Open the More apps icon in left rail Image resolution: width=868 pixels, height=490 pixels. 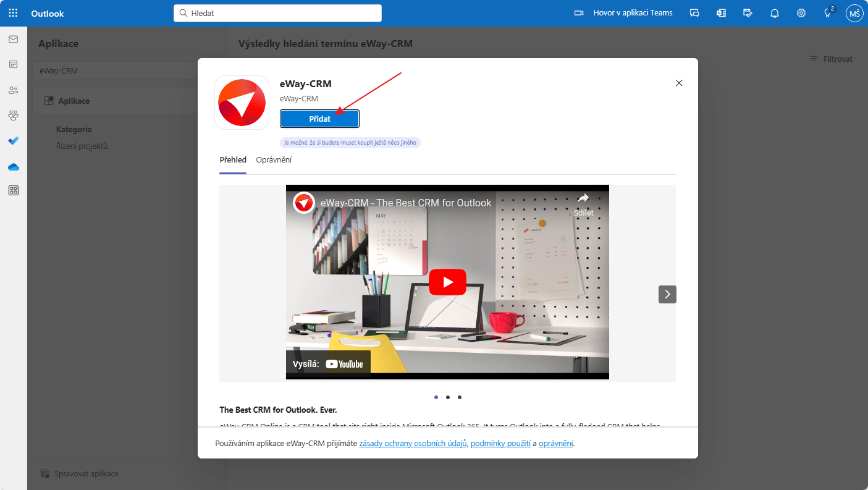[x=13, y=191]
